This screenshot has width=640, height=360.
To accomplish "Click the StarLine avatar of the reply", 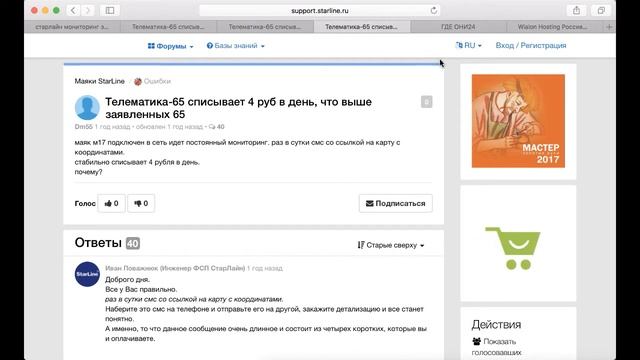I will pos(87,274).
